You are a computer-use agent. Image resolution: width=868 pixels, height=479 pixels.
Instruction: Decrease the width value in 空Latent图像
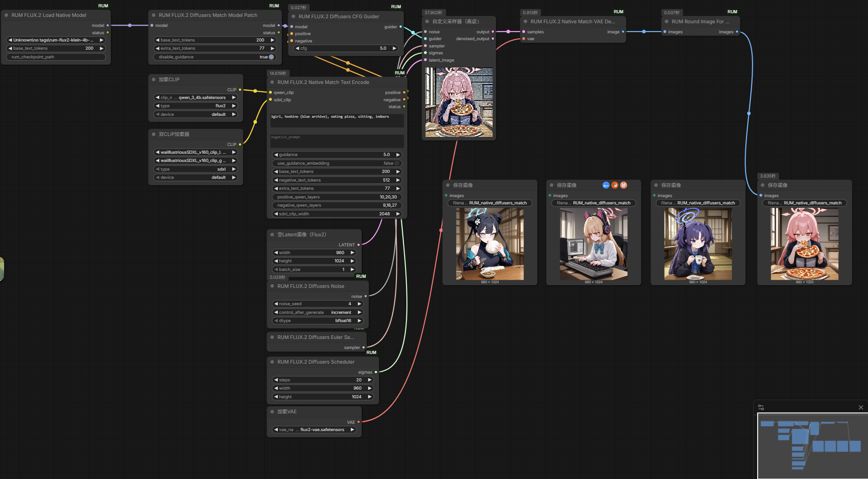point(276,253)
